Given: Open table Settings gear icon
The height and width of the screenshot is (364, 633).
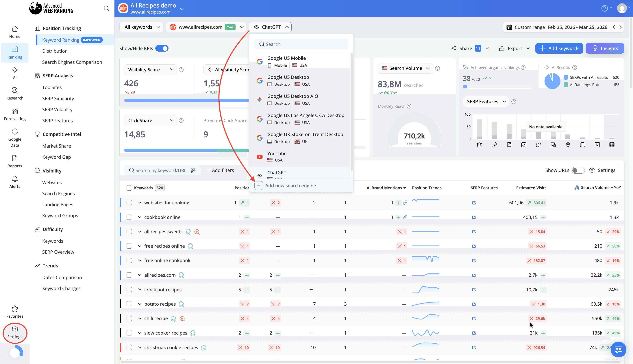Looking at the screenshot, I should (592, 170).
